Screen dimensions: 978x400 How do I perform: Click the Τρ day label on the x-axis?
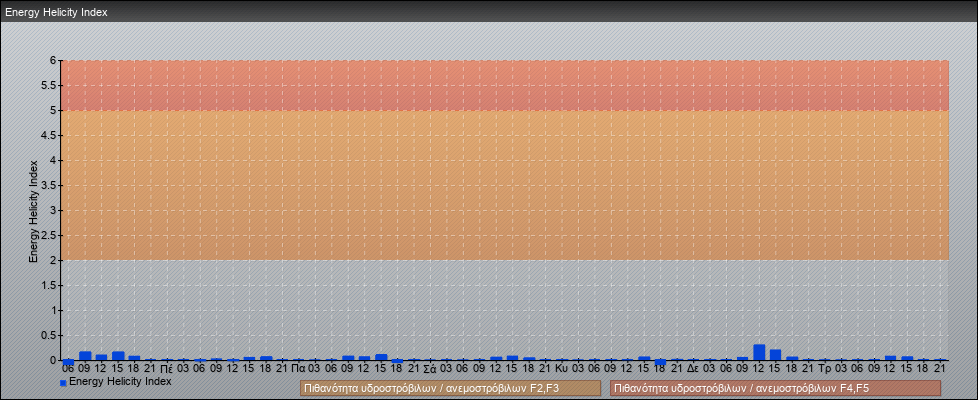click(x=825, y=369)
